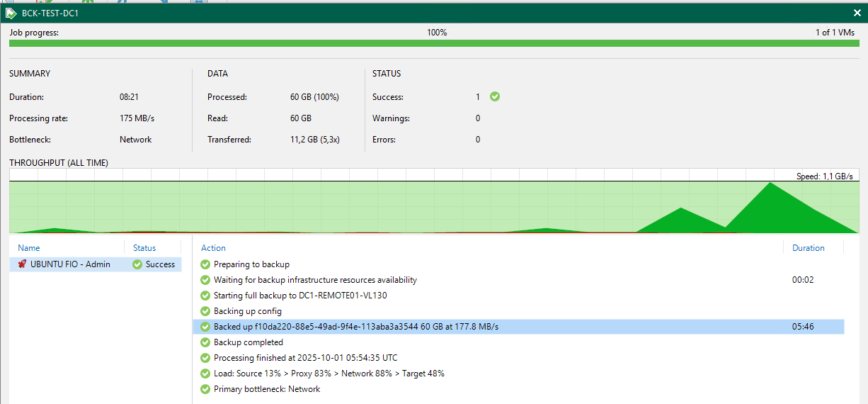Click the check icon beside Backing up config
The image size is (868, 404).
point(205,311)
